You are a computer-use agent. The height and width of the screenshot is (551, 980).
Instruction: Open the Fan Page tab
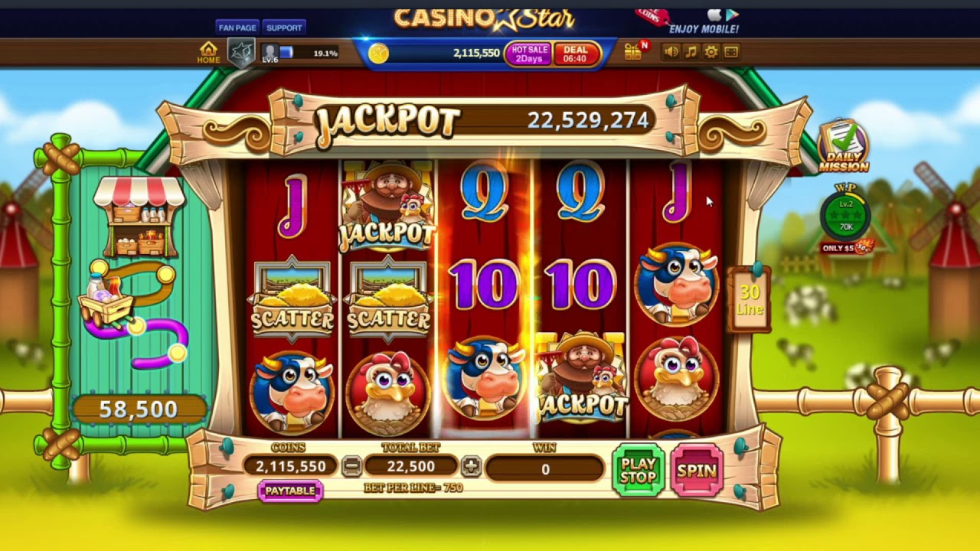pos(237,28)
